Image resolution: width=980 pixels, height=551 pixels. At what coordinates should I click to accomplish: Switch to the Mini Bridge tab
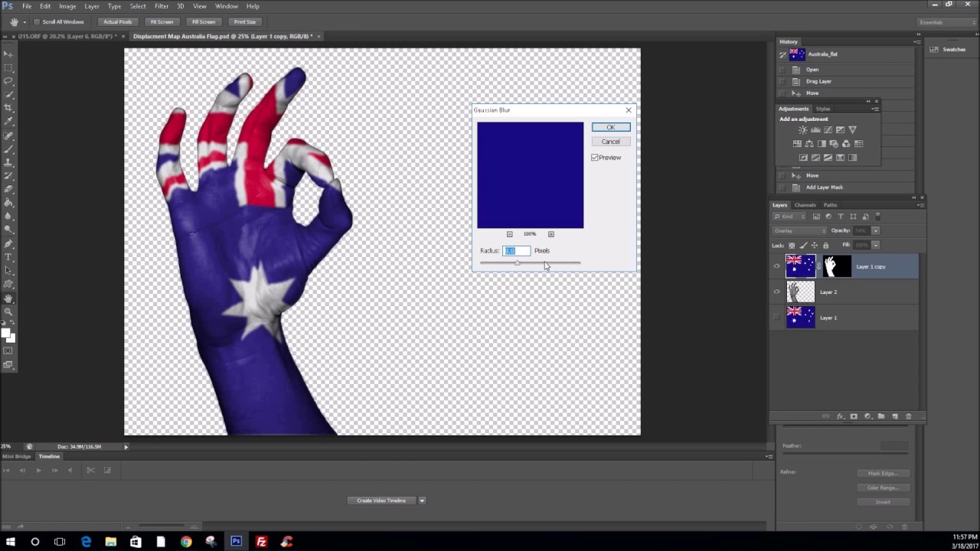coord(18,456)
